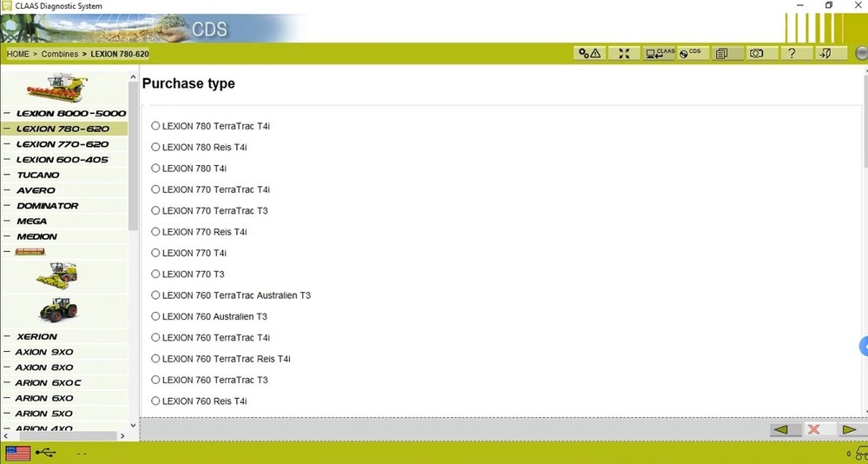This screenshot has height=464, width=868.
Task: Select the orange header attachment image item
Action: point(30,252)
